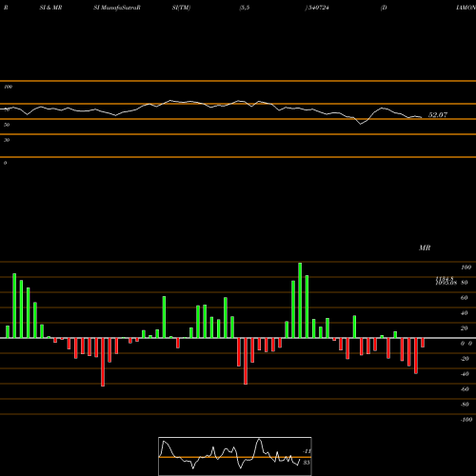Image resolution: width=476 pixels, height=476 pixels.
Task: Click the tallest green MR histogram bar
Action: coord(300,300)
